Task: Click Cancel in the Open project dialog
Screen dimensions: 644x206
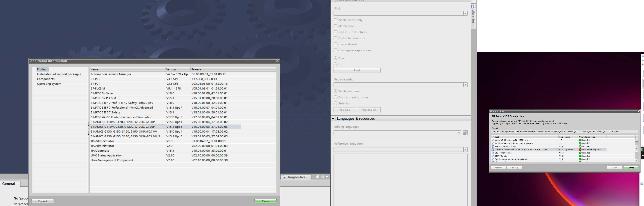Action: [x=631, y=168]
